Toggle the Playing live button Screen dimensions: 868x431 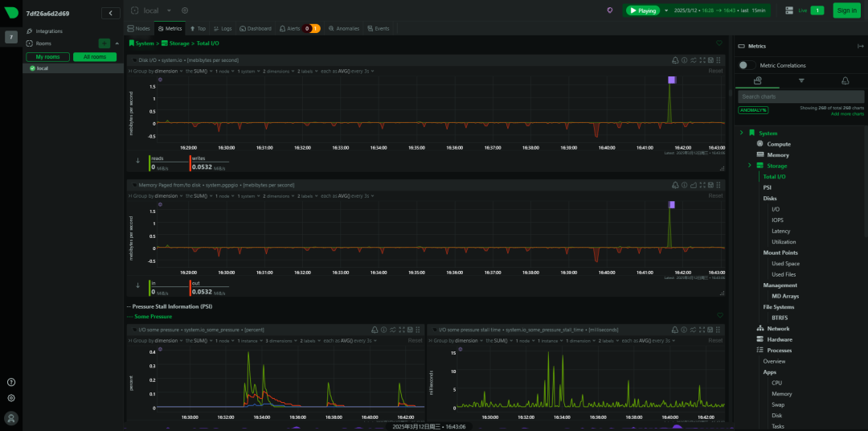tap(643, 10)
